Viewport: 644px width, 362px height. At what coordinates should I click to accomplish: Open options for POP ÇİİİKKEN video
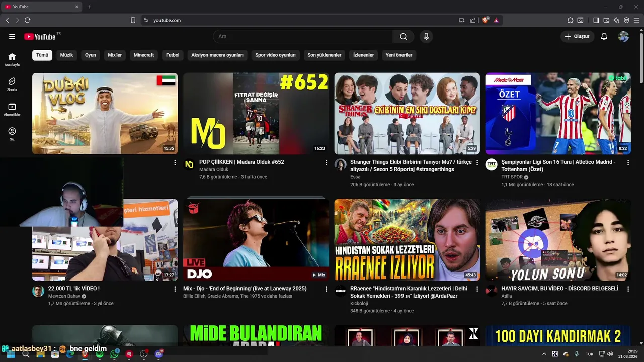(326, 163)
